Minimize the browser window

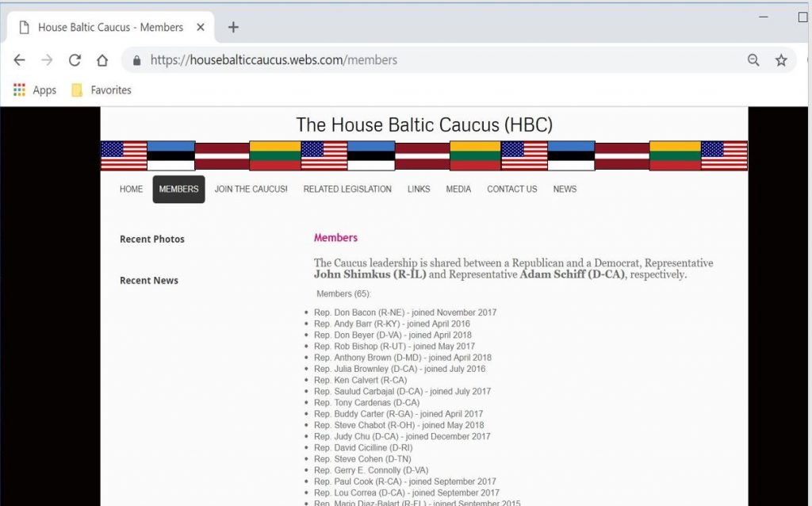pos(763,17)
